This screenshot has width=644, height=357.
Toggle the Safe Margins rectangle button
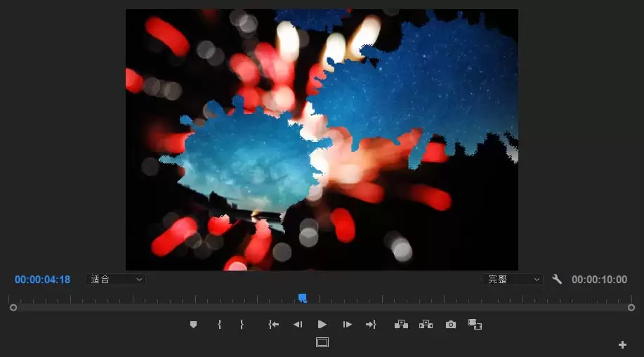click(x=322, y=342)
